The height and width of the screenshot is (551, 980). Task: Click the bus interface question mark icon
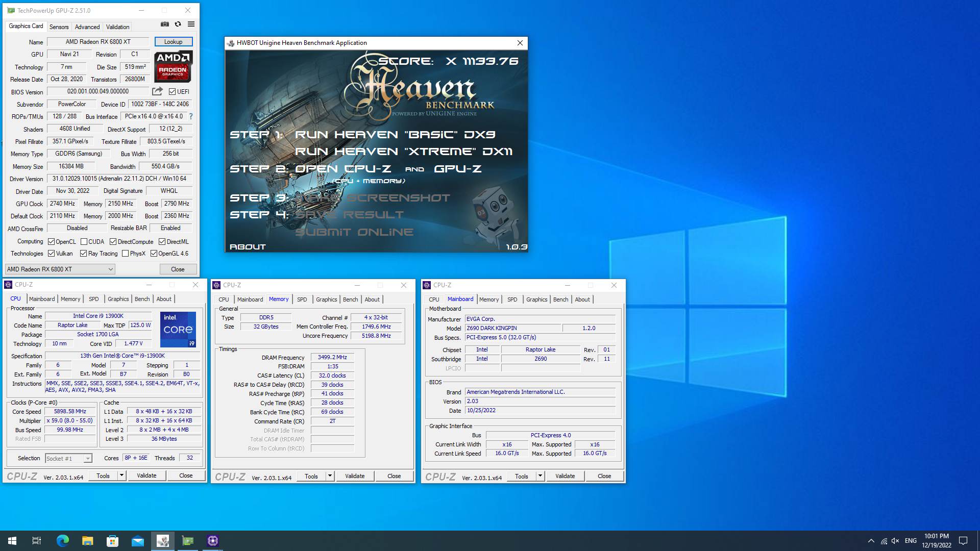(191, 116)
